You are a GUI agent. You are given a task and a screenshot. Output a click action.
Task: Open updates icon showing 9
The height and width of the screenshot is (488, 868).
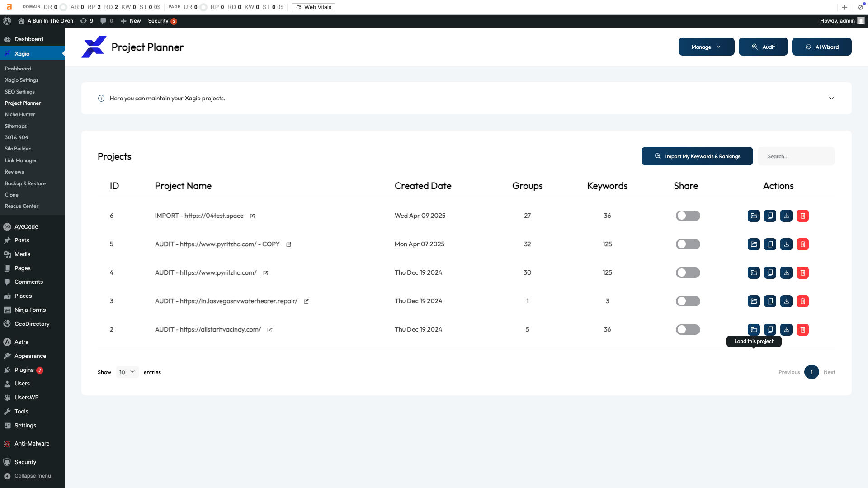86,21
